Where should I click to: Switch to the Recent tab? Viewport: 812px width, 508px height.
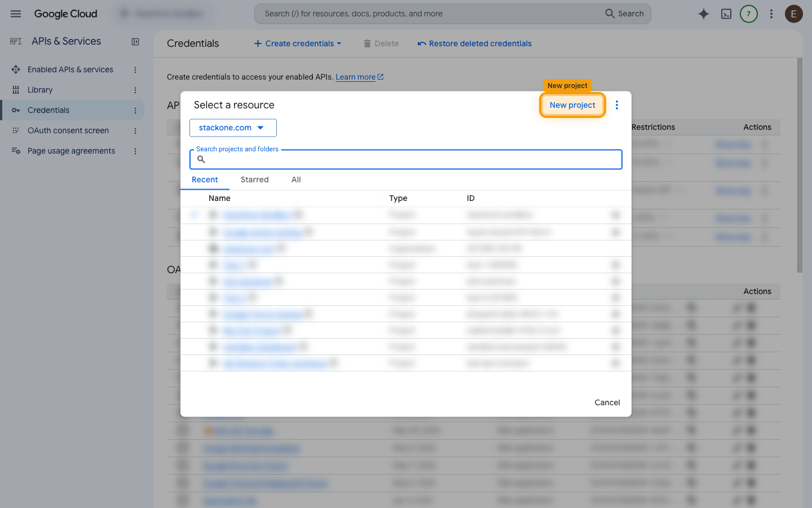pyautogui.click(x=205, y=179)
